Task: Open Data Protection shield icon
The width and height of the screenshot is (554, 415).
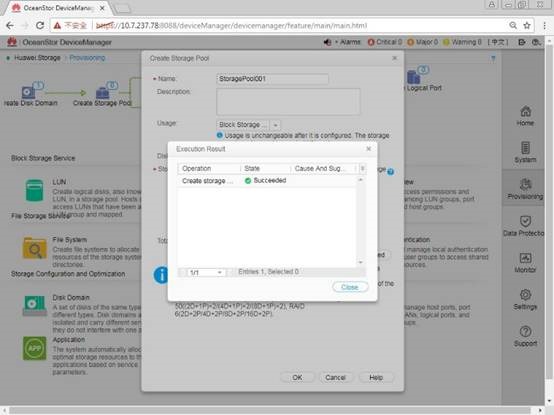Action: (525, 221)
